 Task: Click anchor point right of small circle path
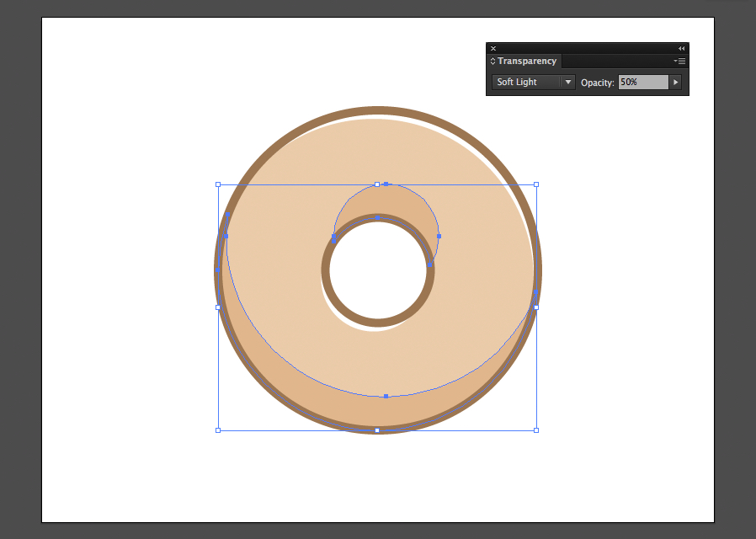pyautogui.click(x=439, y=237)
